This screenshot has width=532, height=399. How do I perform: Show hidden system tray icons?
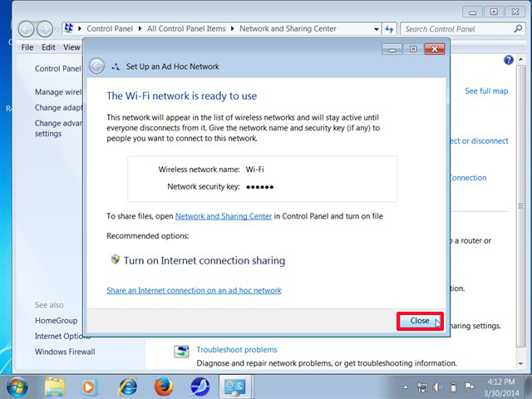(x=406, y=387)
